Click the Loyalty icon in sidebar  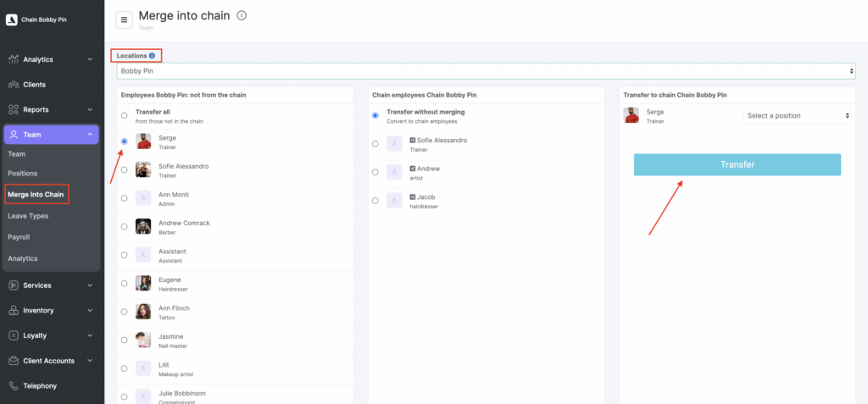tap(14, 335)
